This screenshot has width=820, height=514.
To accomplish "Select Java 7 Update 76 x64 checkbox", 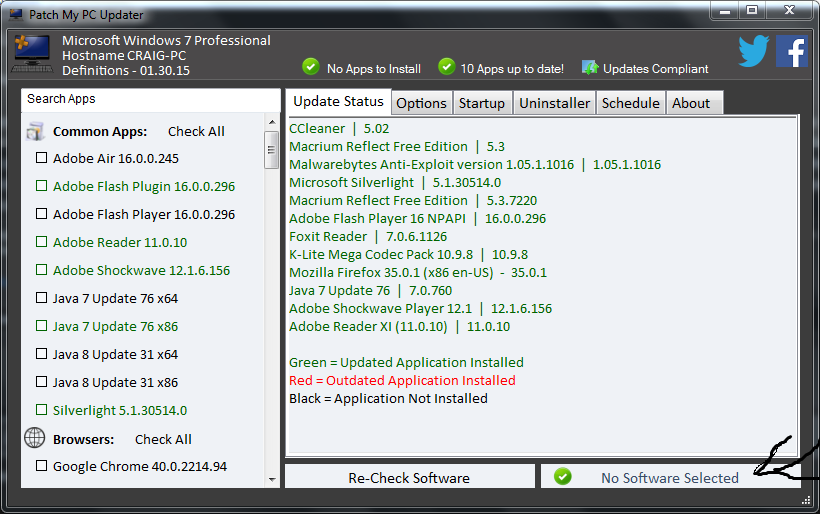I will tap(41, 298).
